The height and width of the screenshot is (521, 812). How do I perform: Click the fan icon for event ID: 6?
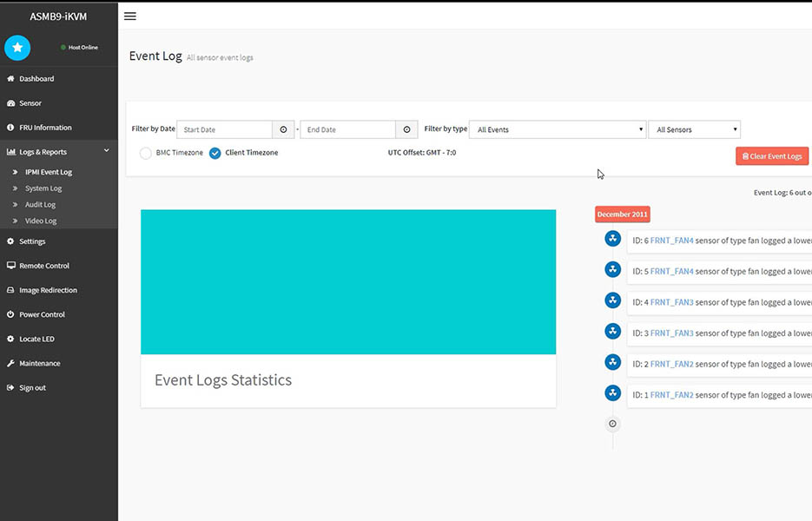pos(612,238)
